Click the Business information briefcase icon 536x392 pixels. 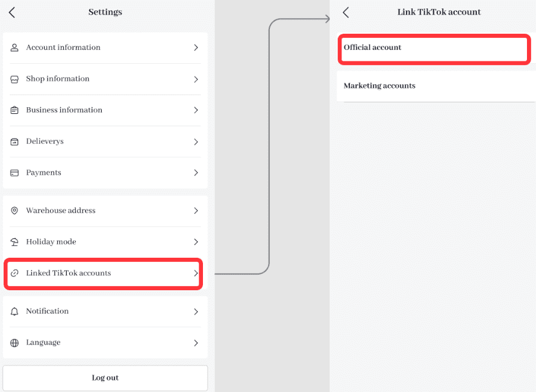click(x=14, y=110)
